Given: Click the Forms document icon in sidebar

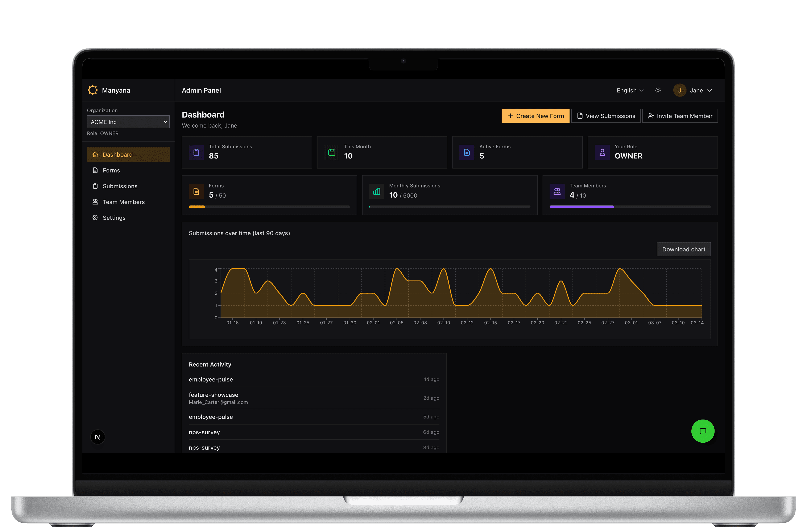Looking at the screenshot, I should pos(96,170).
